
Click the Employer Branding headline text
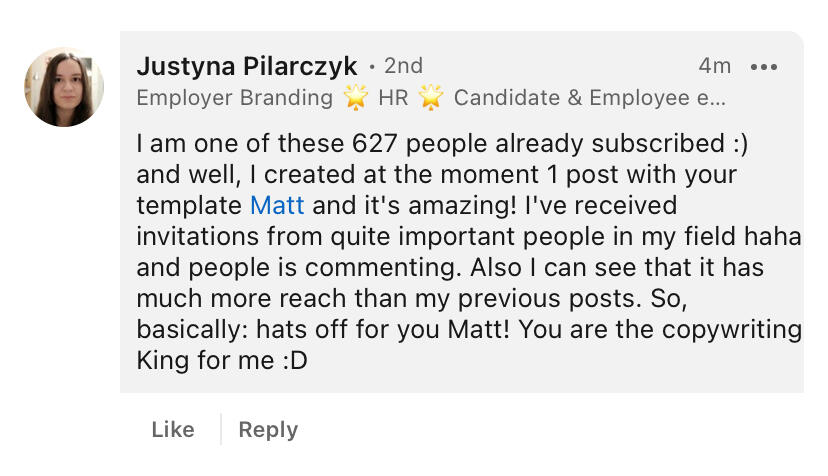[234, 97]
